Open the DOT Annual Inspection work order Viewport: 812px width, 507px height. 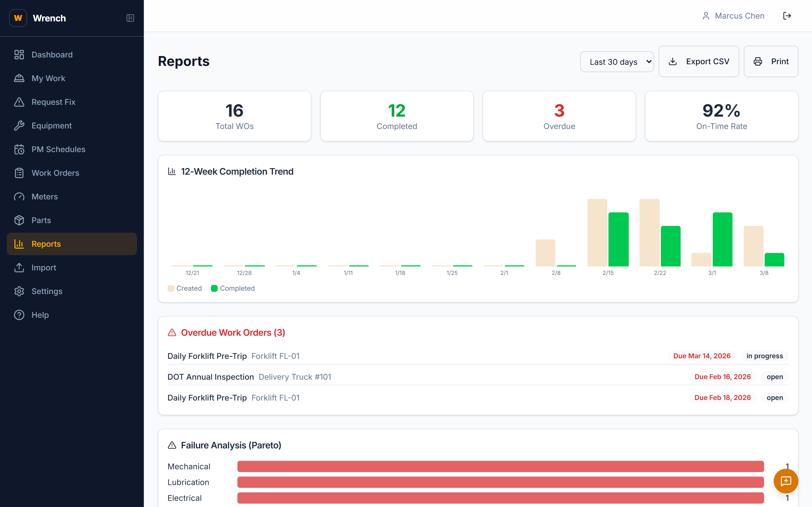coord(211,377)
